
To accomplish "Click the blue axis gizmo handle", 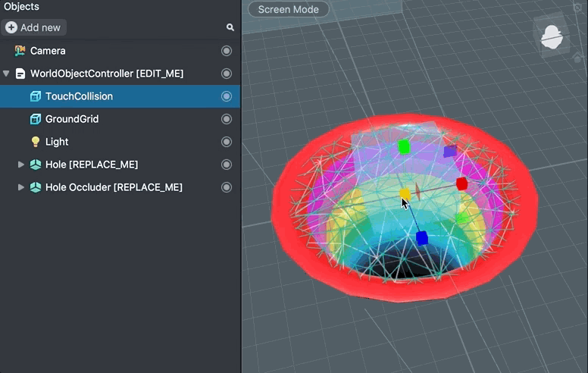I will [x=422, y=238].
